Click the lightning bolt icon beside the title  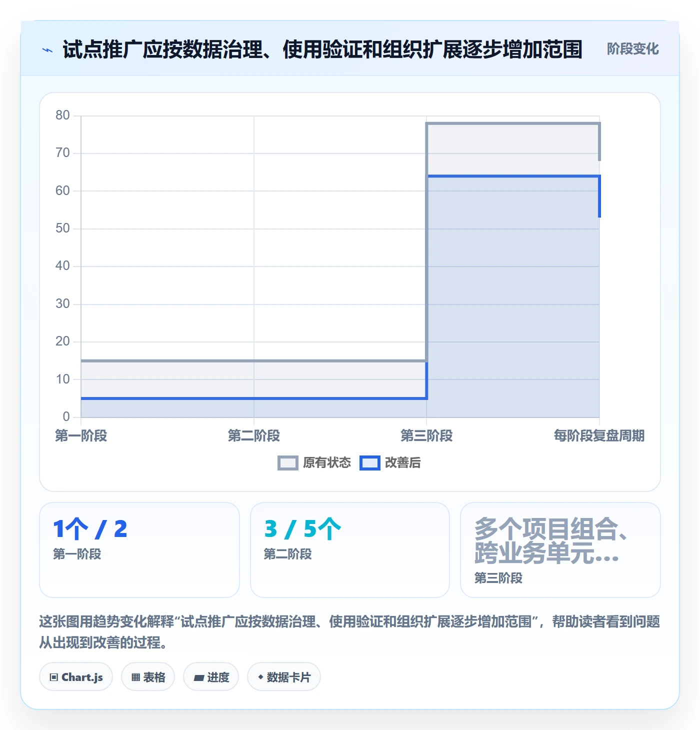(47, 50)
